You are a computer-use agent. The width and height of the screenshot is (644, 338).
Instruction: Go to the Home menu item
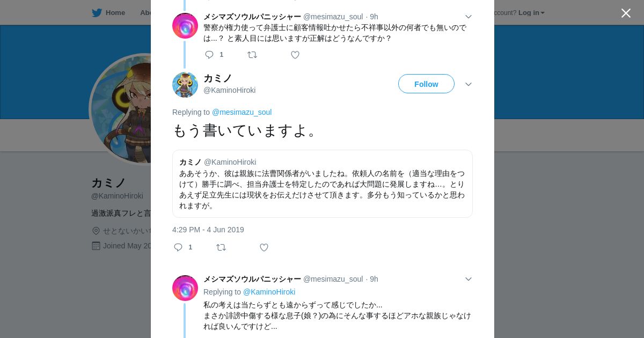tap(115, 13)
